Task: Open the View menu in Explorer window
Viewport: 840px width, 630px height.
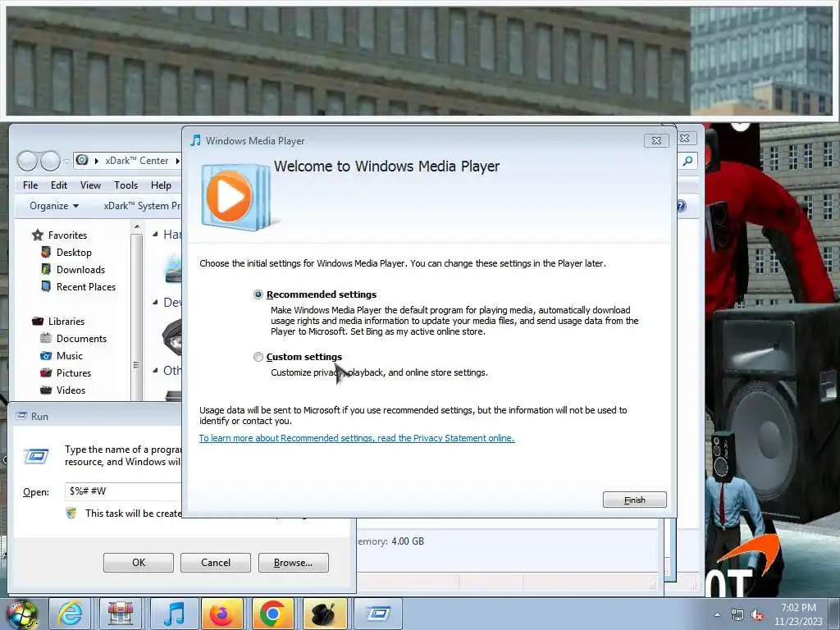Action: click(90, 185)
